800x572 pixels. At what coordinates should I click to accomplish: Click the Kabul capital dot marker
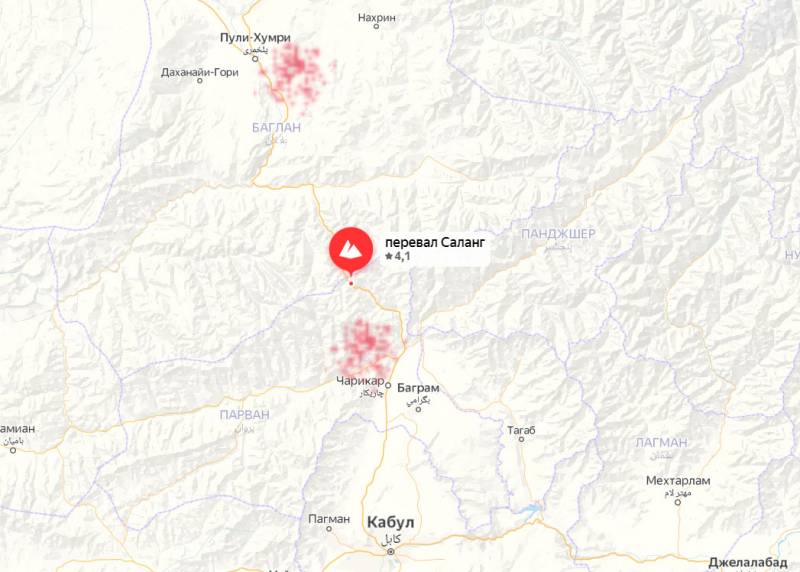391,552
